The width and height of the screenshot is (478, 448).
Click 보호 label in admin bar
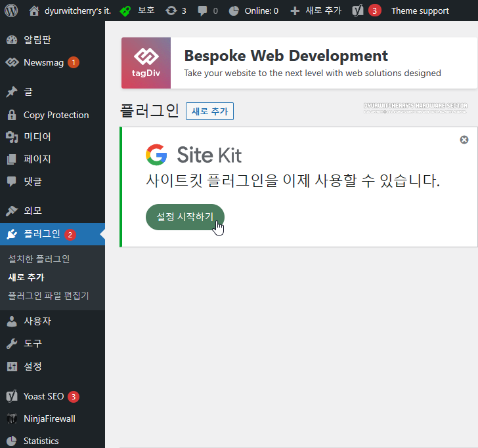point(146,10)
